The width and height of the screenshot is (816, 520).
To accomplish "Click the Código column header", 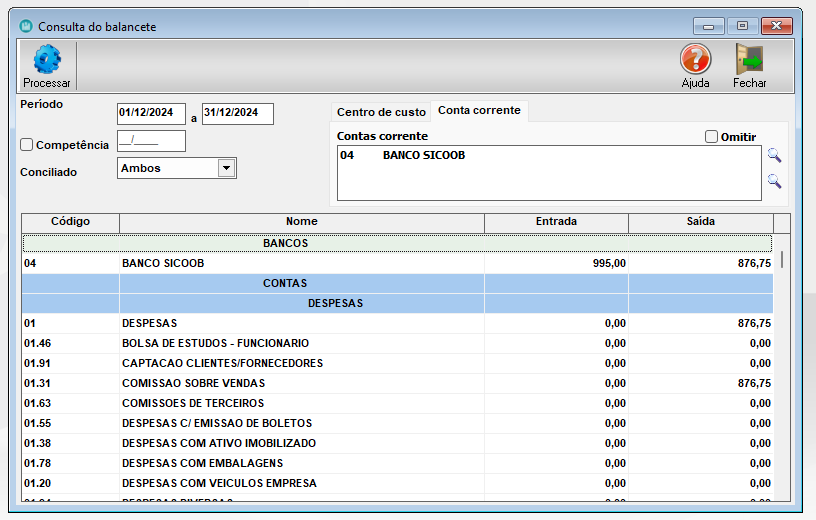I will 70,222.
